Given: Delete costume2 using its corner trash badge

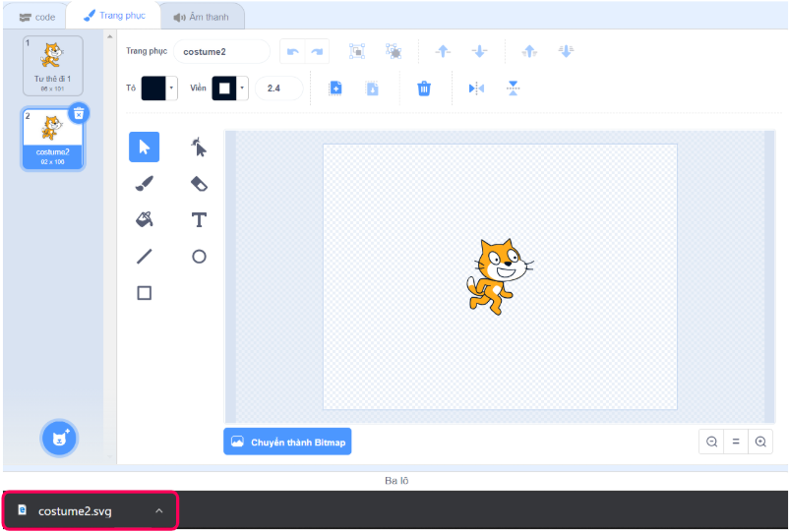Looking at the screenshot, I should point(79,114).
